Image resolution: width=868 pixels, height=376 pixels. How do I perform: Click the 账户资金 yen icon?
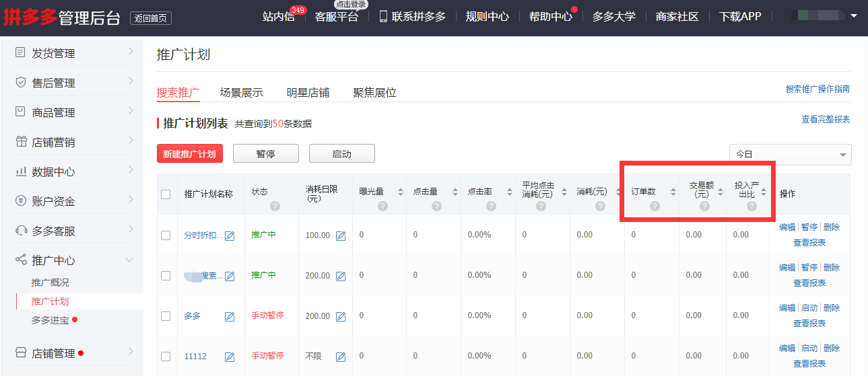point(20,200)
